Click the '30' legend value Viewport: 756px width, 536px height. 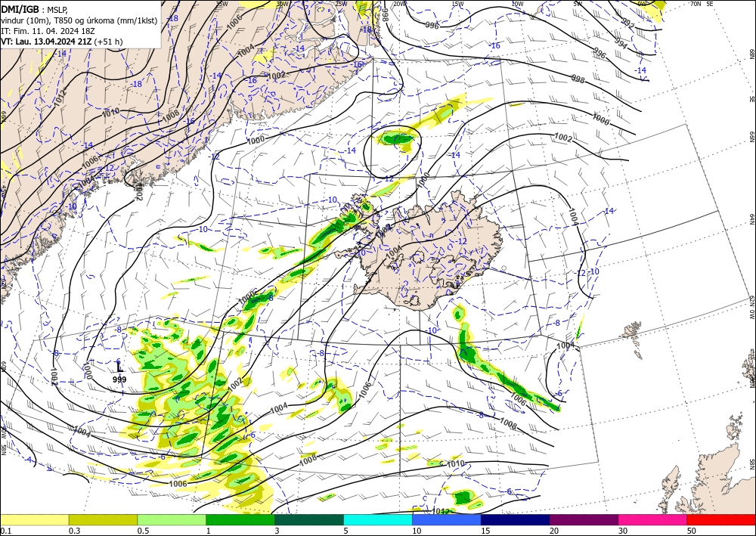pos(623,531)
